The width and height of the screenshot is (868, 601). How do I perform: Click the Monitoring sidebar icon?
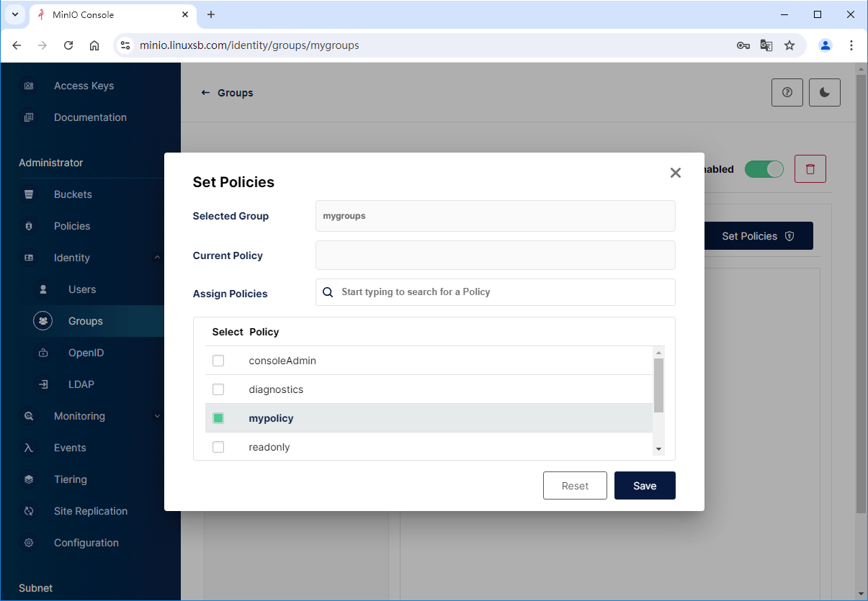pos(29,416)
